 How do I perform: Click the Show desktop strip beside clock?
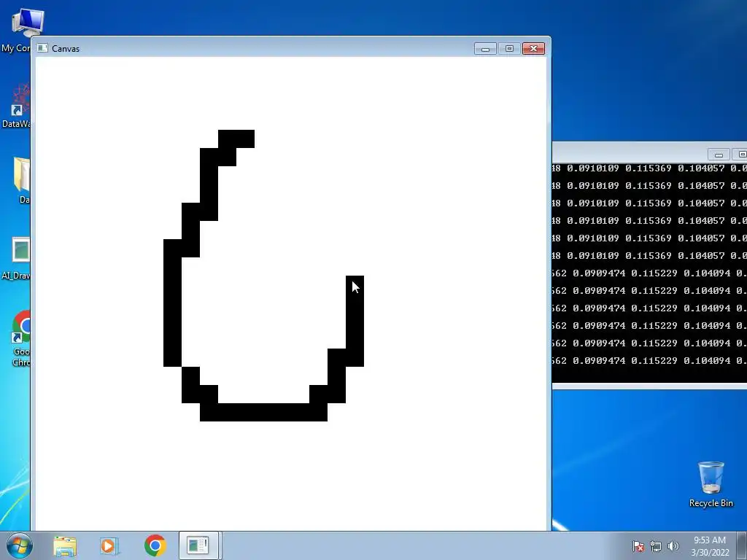pyautogui.click(x=742, y=545)
